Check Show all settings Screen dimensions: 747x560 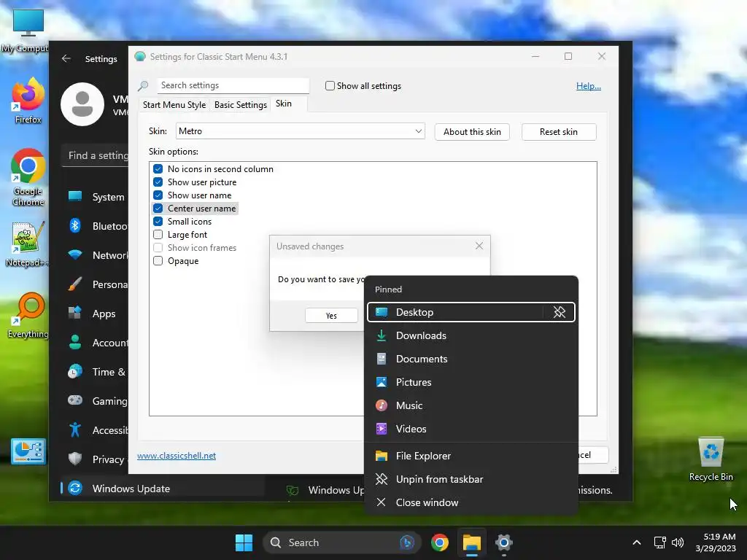pos(330,86)
